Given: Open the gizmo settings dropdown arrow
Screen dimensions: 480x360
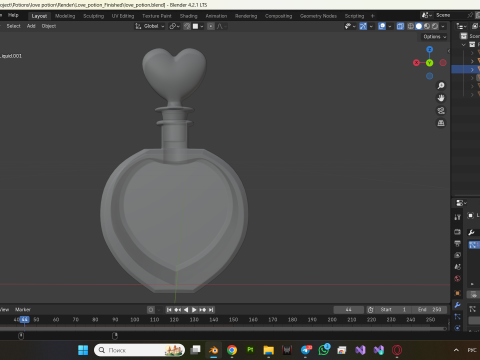Looking at the screenshot, I should click(x=371, y=26).
